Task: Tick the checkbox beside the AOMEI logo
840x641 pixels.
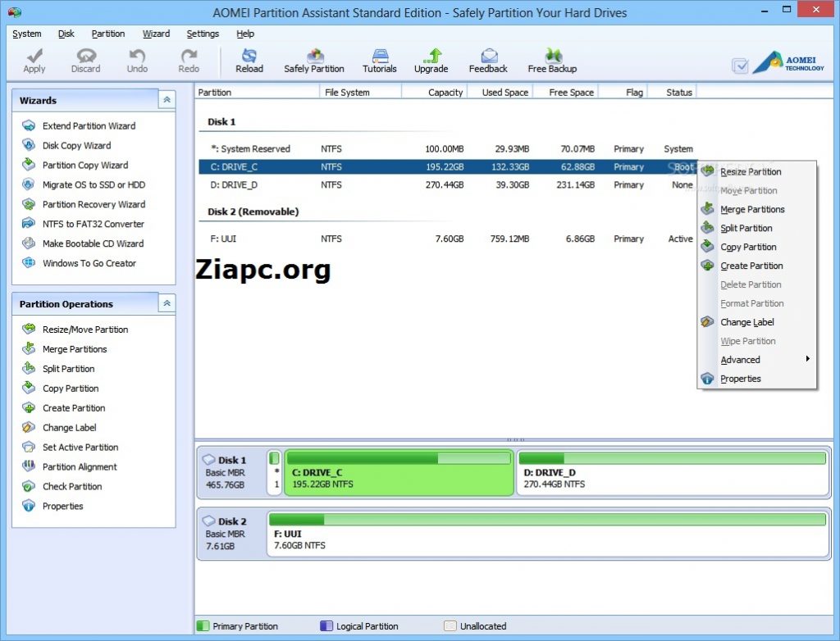Action: point(741,66)
